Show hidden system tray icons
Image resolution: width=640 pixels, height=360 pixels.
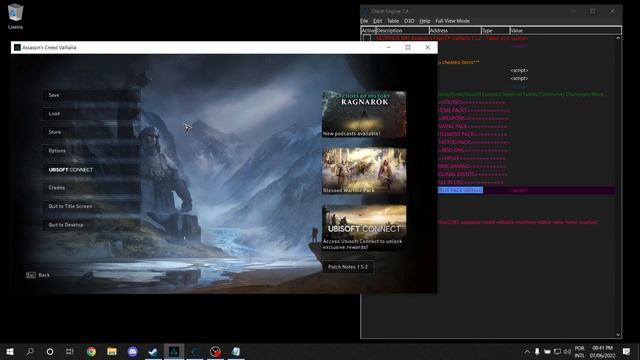[x=527, y=351]
